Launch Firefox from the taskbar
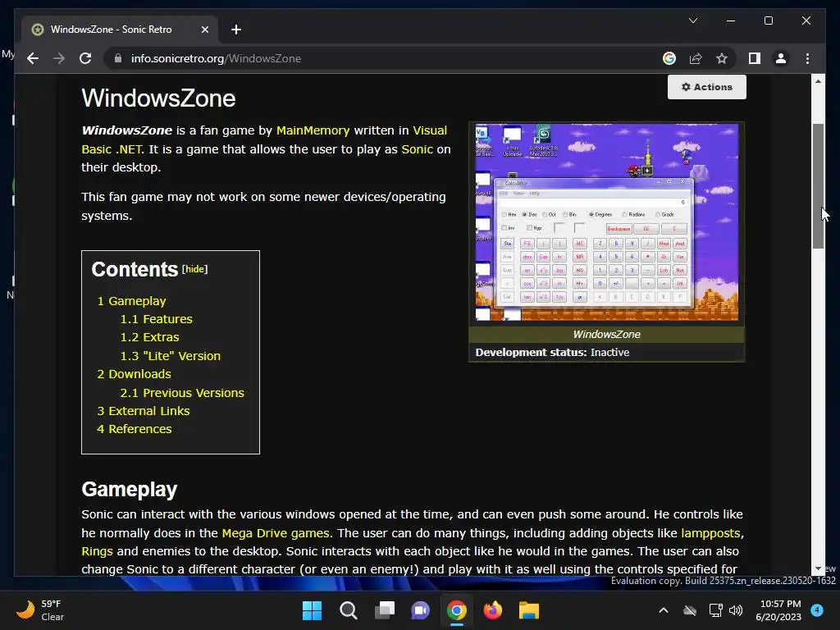 (493, 610)
